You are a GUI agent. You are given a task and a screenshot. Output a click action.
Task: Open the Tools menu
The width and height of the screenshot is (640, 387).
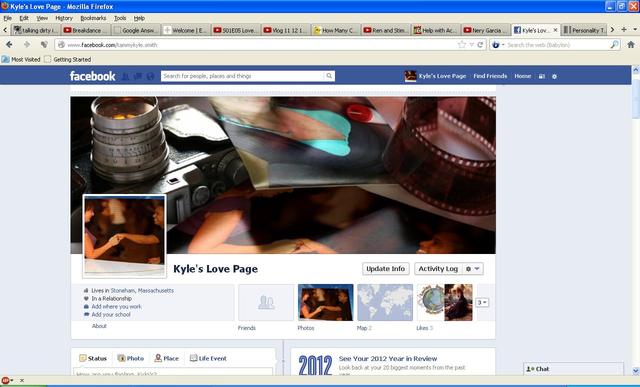120,18
